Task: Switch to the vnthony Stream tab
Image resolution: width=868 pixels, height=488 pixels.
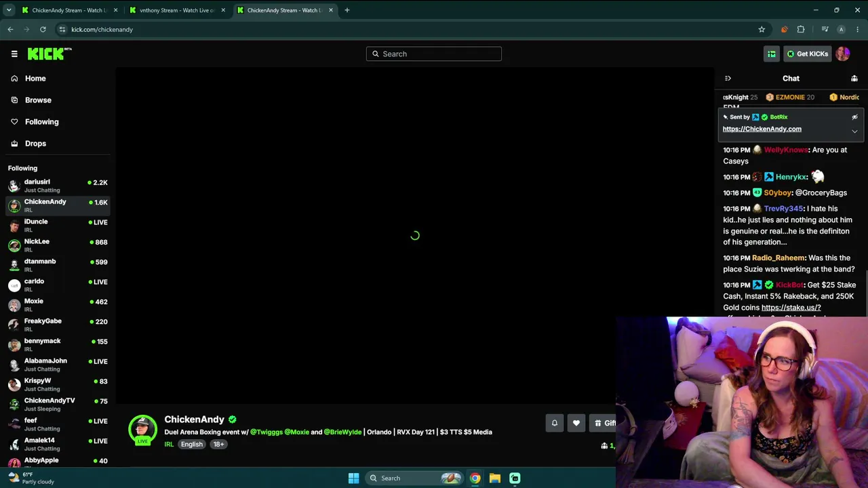Action: [x=178, y=10]
